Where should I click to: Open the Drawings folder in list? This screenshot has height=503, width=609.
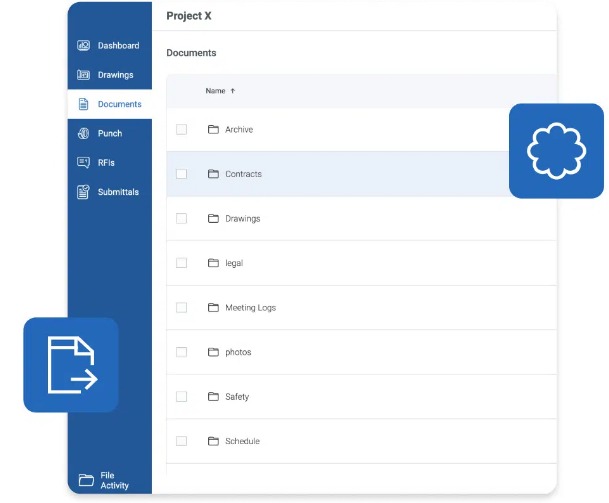[242, 219]
